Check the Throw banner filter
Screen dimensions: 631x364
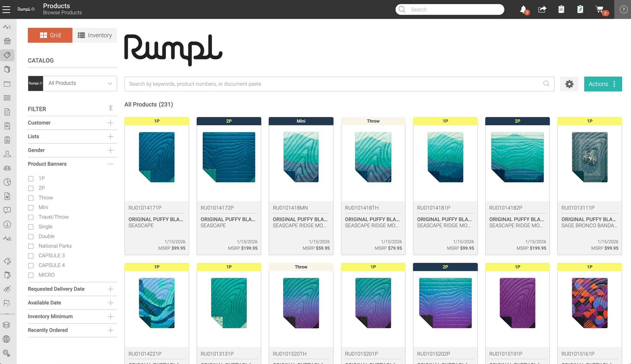click(x=31, y=198)
